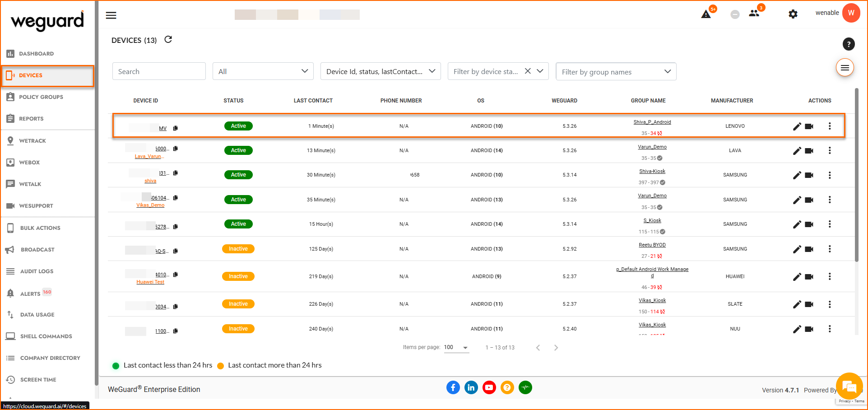Viewport: 868px width, 410px height.
Task: Click in the Search field
Action: point(159,71)
